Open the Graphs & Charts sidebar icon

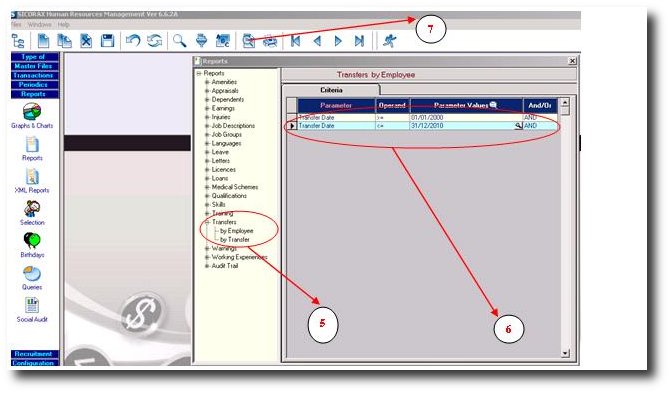coord(32,112)
